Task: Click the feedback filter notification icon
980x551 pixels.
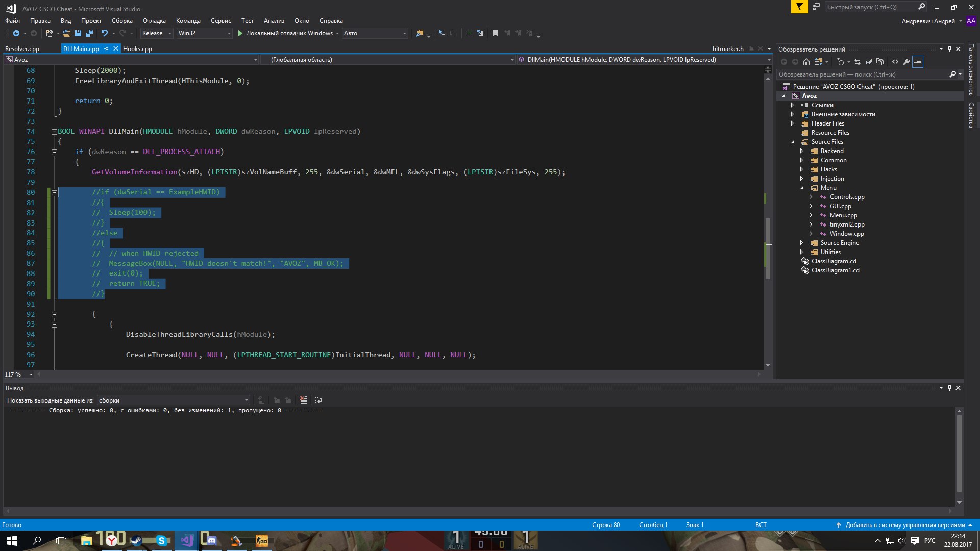Action: [x=799, y=7]
